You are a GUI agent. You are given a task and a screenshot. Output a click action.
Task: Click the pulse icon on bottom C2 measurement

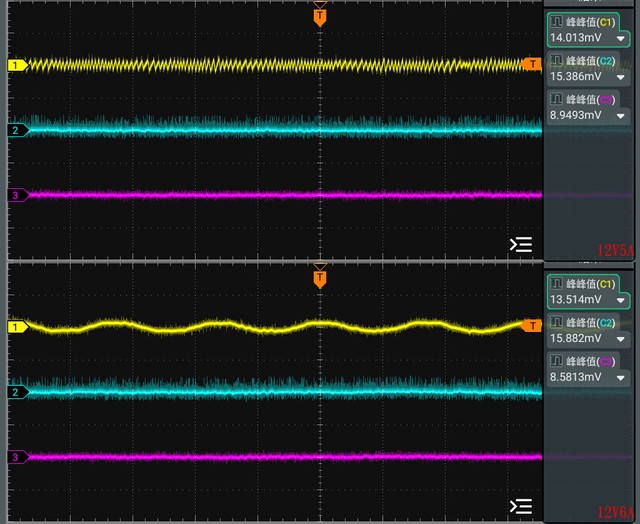[556, 322]
